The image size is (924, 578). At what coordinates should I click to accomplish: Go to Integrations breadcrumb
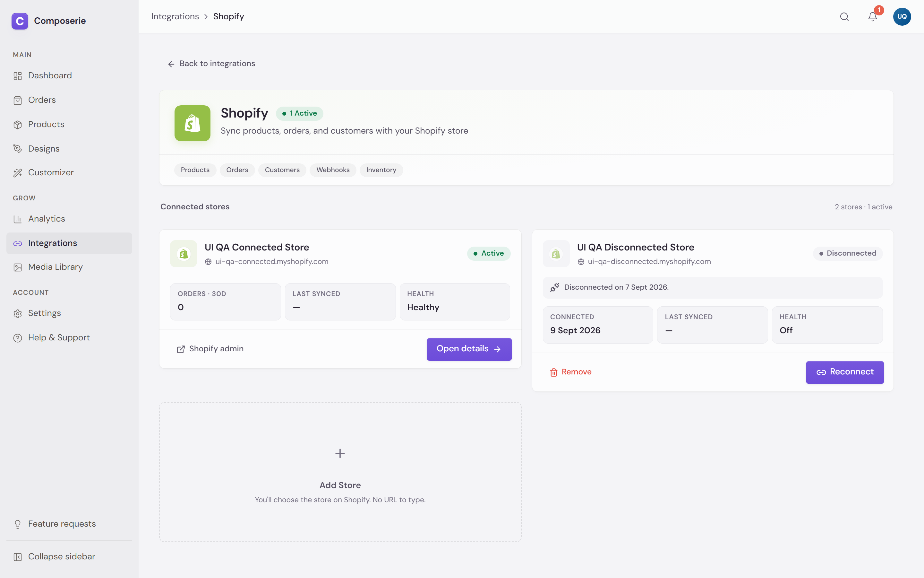175,16
